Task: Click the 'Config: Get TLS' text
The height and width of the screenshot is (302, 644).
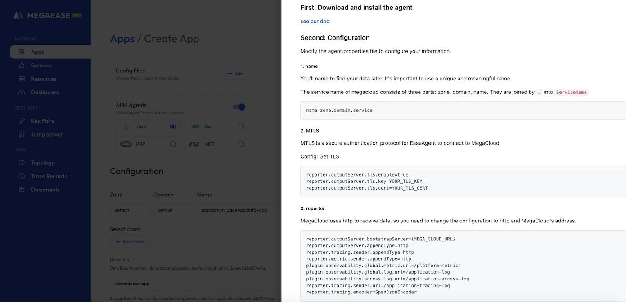Action: (x=320, y=156)
